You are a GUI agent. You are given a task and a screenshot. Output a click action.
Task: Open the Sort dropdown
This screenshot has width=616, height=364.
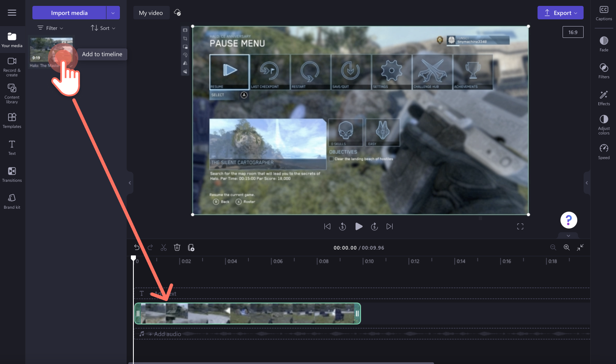(x=103, y=28)
